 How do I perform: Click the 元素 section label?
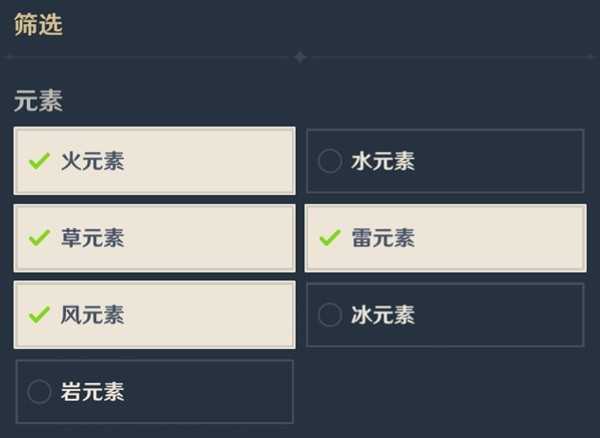[x=39, y=102]
